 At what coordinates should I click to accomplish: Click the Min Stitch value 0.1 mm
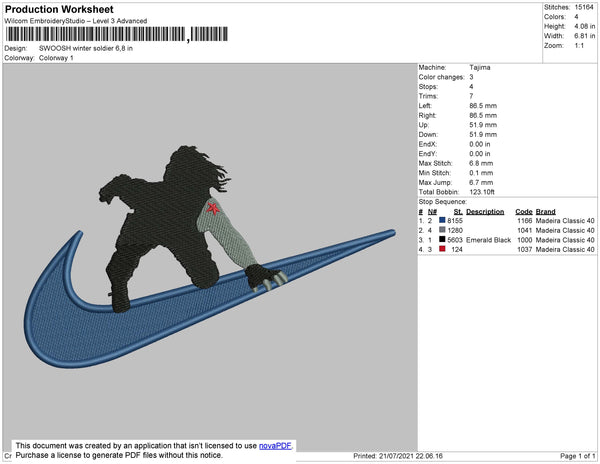[x=481, y=173]
